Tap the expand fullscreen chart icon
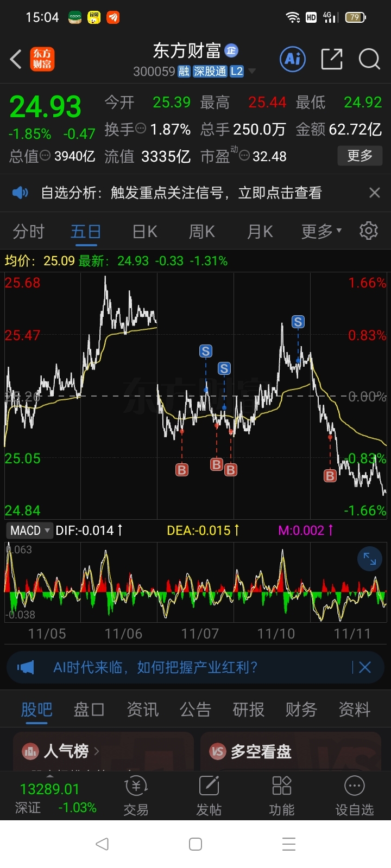This screenshot has width=391, height=868. [x=370, y=559]
